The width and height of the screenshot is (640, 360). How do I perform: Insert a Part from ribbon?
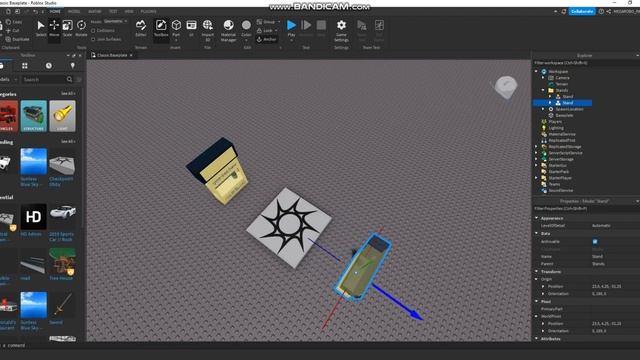pos(176,29)
